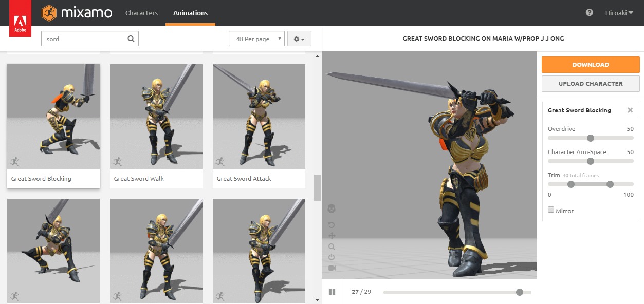Toggle the skeleton view skull icon
Image resolution: width=644 pixels, height=304 pixels.
pyautogui.click(x=332, y=208)
